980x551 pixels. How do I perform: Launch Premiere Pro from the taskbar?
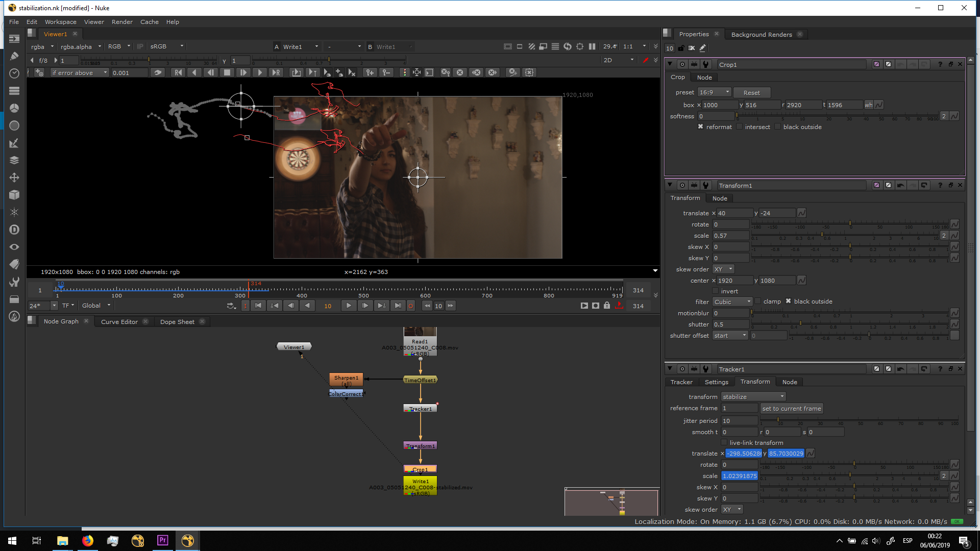coord(162,540)
